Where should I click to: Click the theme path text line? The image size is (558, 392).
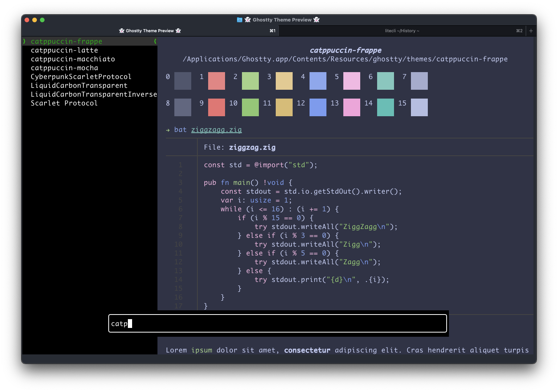[345, 59]
